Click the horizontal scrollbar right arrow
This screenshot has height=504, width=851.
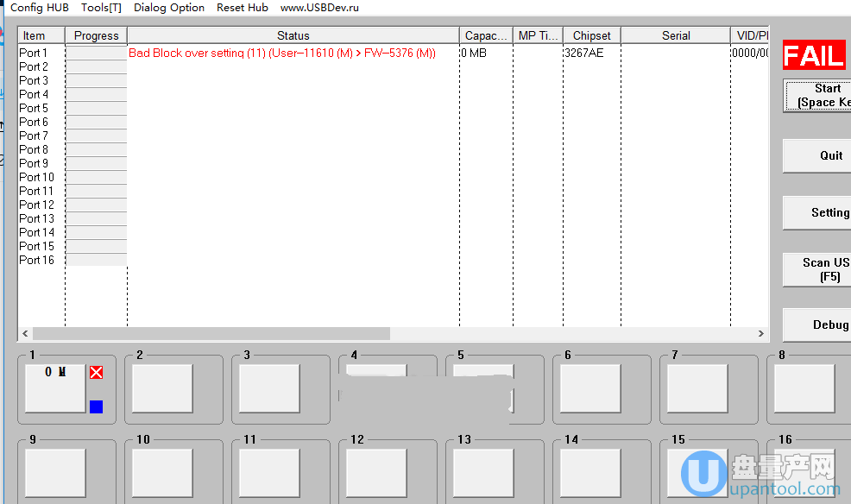pyautogui.click(x=760, y=333)
